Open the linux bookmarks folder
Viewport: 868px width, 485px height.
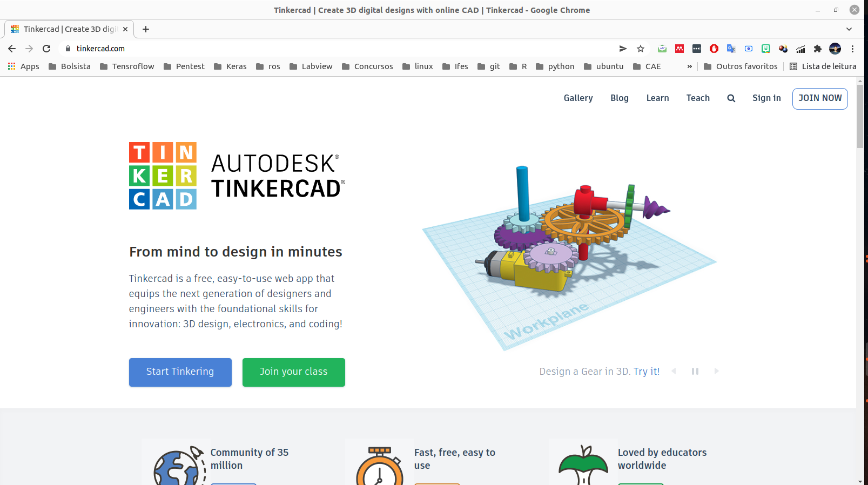[x=418, y=66]
